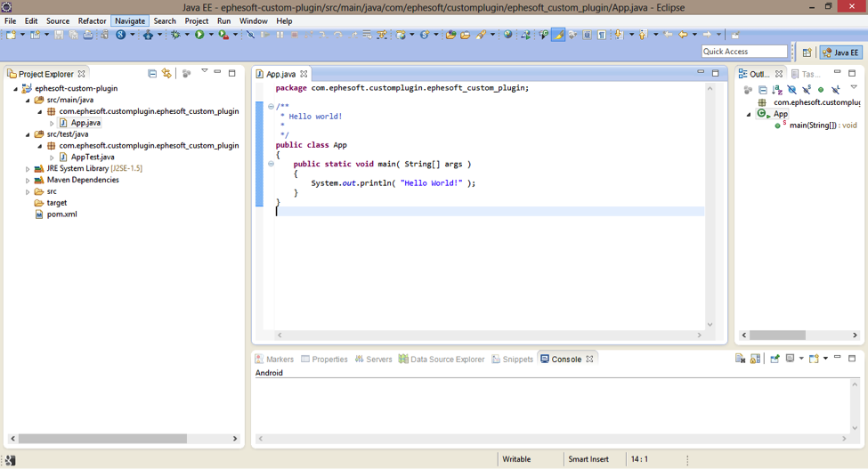This screenshot has height=469, width=868.
Task: Collapse the ephesoft-custom-plugin project node
Action: tap(15, 88)
